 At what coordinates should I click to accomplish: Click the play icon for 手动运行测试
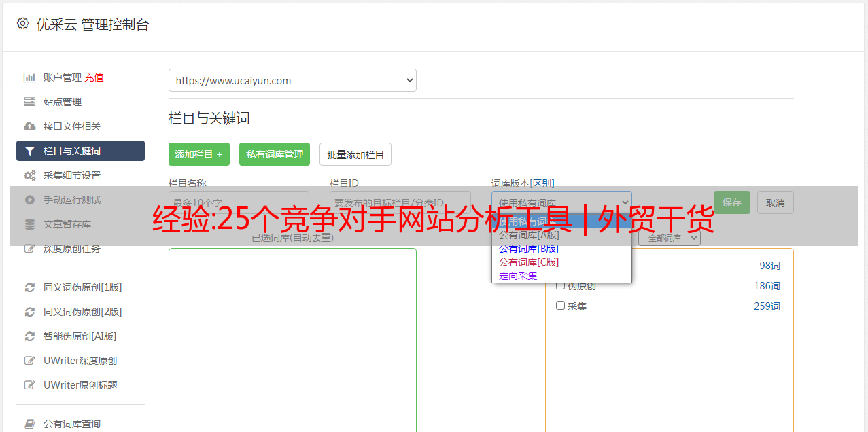[30, 200]
